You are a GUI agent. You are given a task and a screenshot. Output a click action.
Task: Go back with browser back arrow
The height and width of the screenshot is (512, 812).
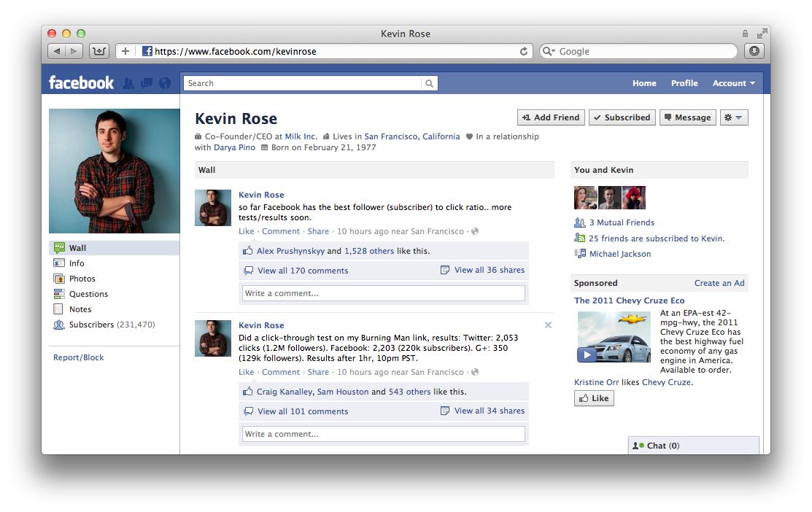[x=56, y=51]
